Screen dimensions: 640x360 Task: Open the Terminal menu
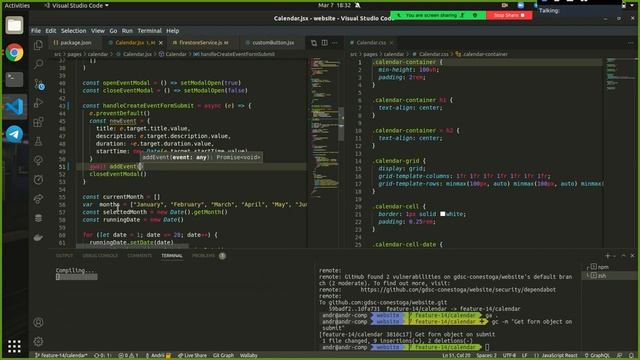(x=149, y=31)
